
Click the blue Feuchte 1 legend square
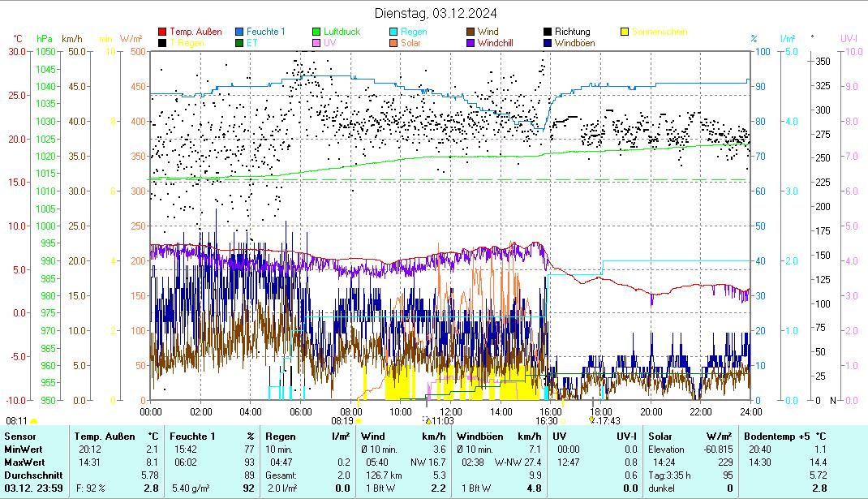[240, 32]
